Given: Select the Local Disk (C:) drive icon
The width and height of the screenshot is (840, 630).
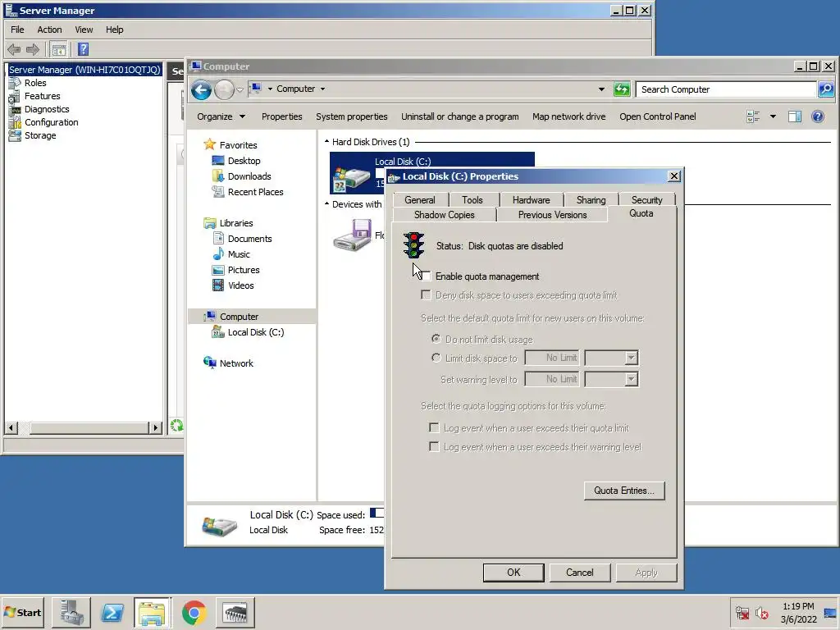Looking at the screenshot, I should (351, 177).
